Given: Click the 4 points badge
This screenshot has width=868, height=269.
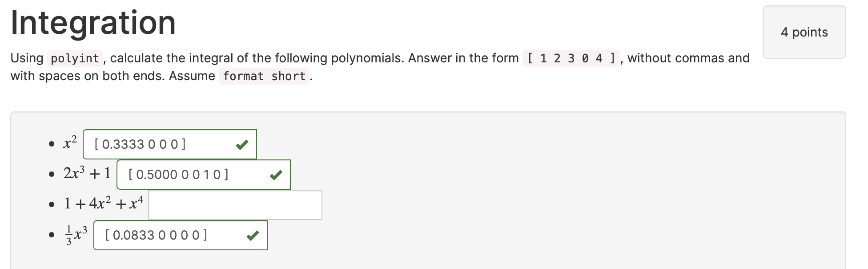Looking at the screenshot, I should 804,32.
